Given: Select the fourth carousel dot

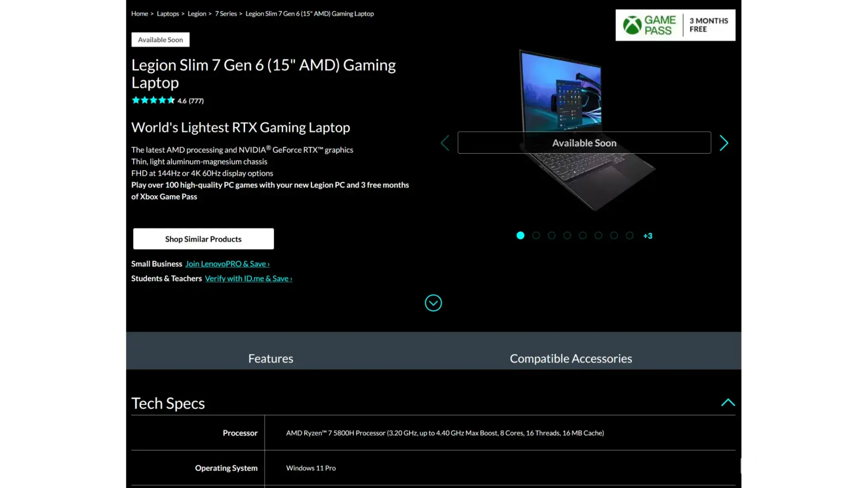Looking at the screenshot, I should point(567,236).
